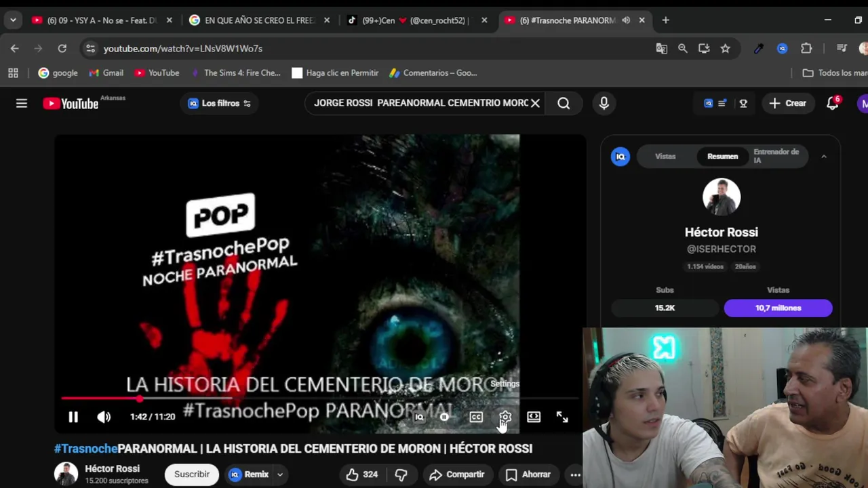Switch to theater mode view
The height and width of the screenshot is (488, 868).
(x=534, y=417)
